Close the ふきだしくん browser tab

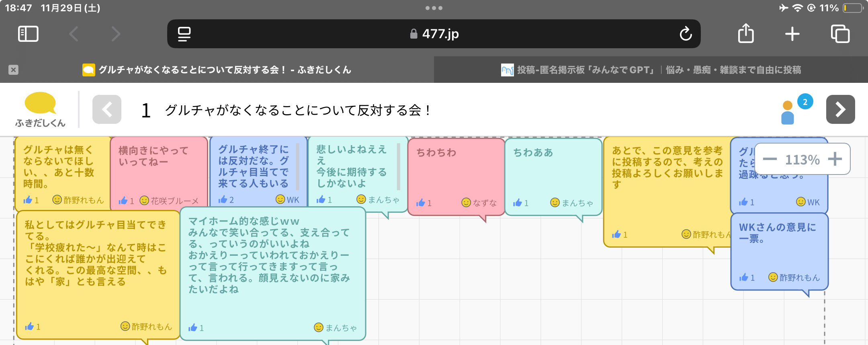coord(13,70)
